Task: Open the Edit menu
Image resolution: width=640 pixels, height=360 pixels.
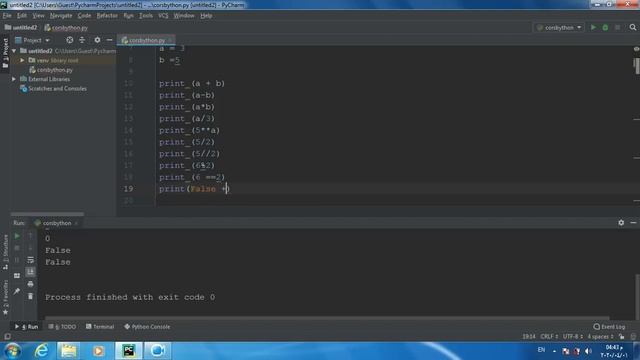Action: point(22,16)
